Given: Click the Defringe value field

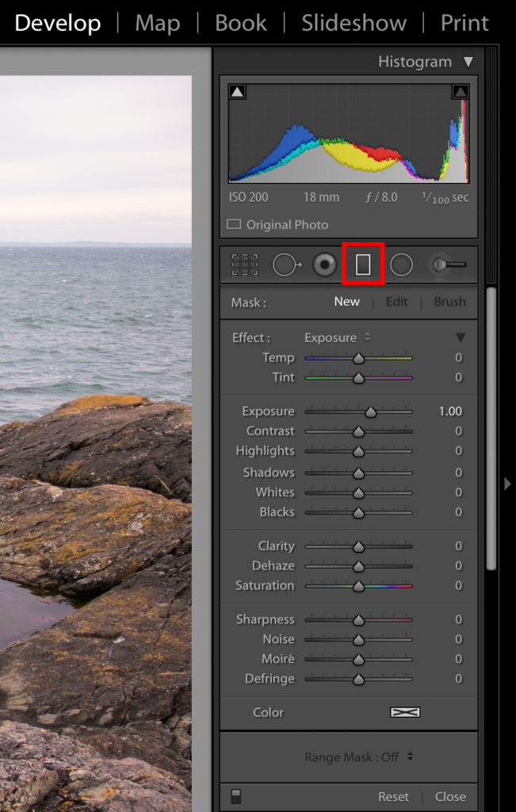Looking at the screenshot, I should (459, 679).
